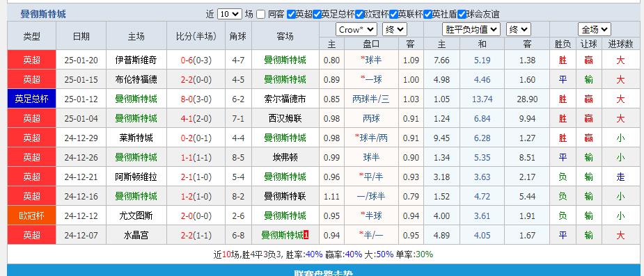Click the odds value 13.74
The height and width of the screenshot is (276, 644).
click(482, 99)
